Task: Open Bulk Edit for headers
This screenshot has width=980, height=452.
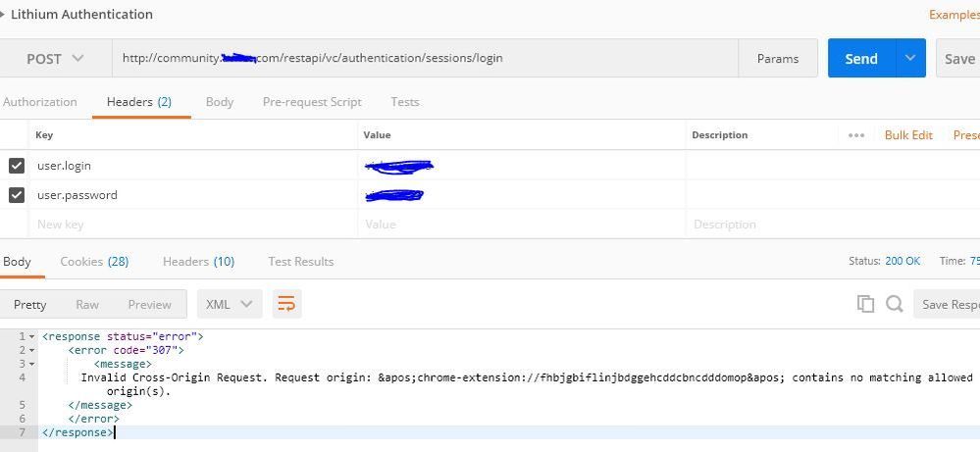Action: point(908,135)
